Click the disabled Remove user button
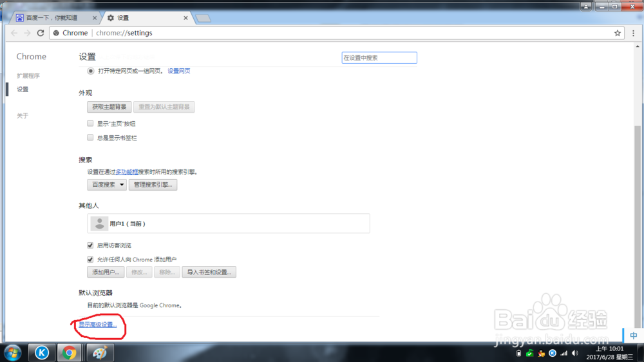644x362 pixels. (x=167, y=272)
